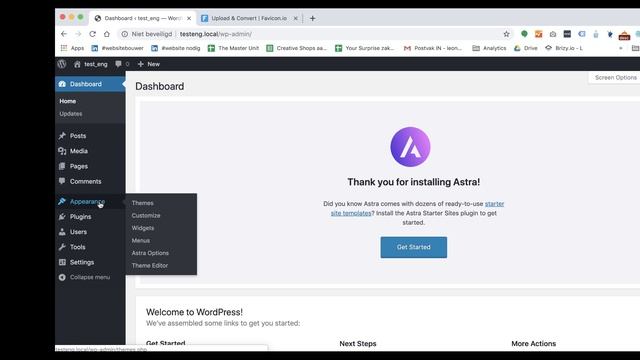Reload the page with refresh icon
The height and width of the screenshot is (360, 640).
(93, 34)
